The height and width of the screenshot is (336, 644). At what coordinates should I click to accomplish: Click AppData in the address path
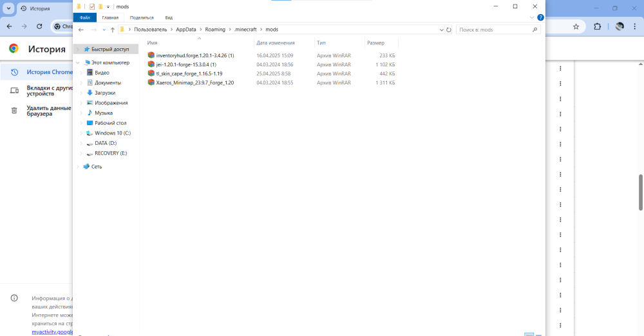coord(186,30)
